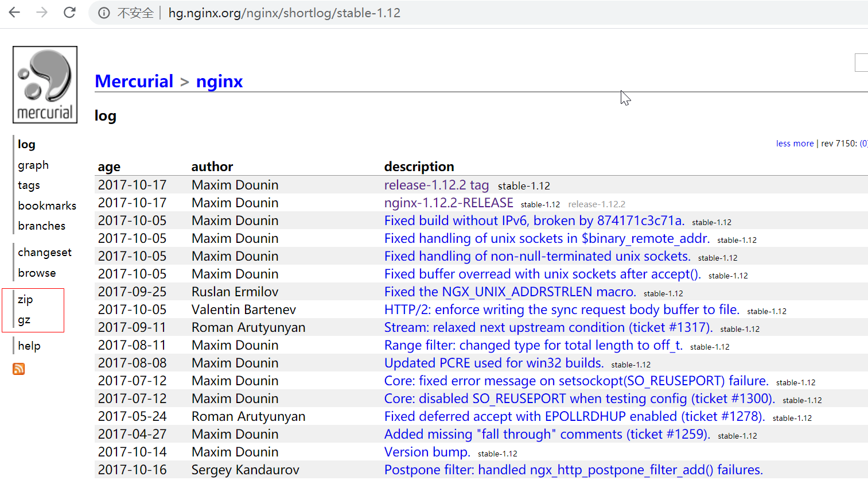868x480 pixels.
Task: Click the date '2017-10-14'
Action: [133, 452]
